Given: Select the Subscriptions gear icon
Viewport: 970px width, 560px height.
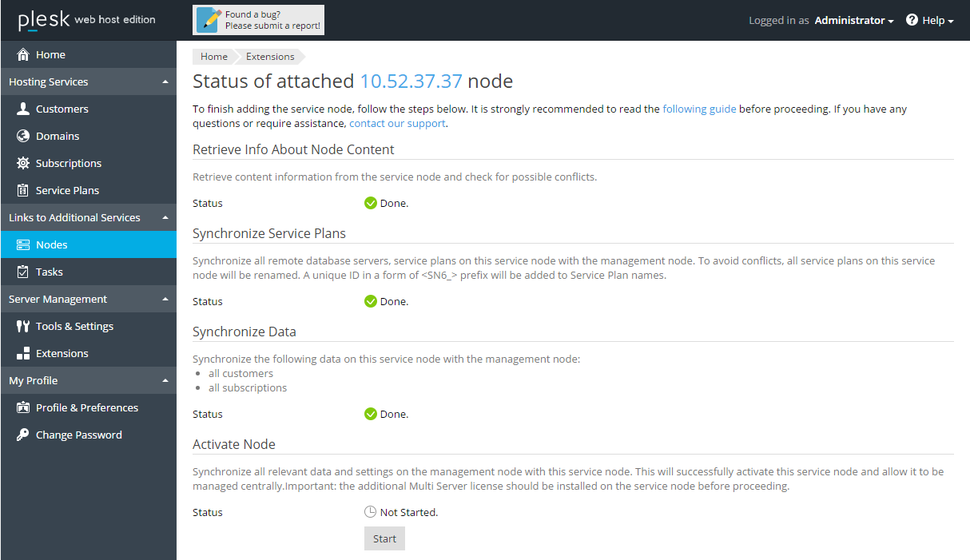Looking at the screenshot, I should point(23,164).
